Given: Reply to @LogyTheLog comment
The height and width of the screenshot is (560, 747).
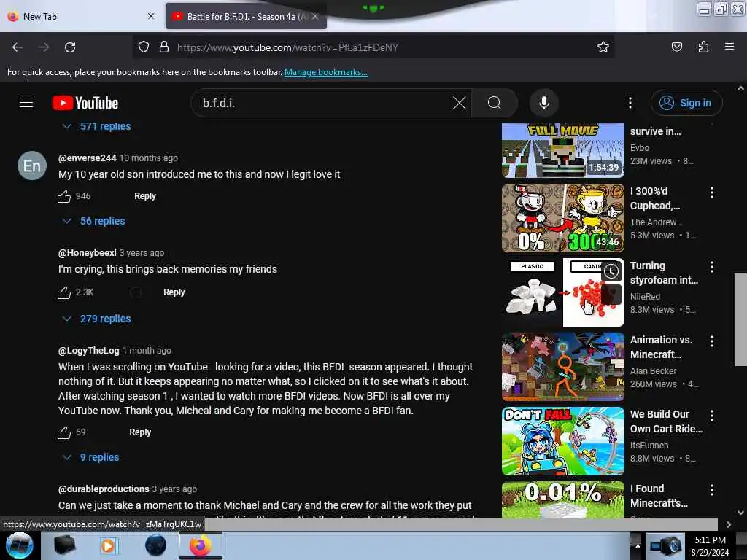Looking at the screenshot, I should point(140,432).
